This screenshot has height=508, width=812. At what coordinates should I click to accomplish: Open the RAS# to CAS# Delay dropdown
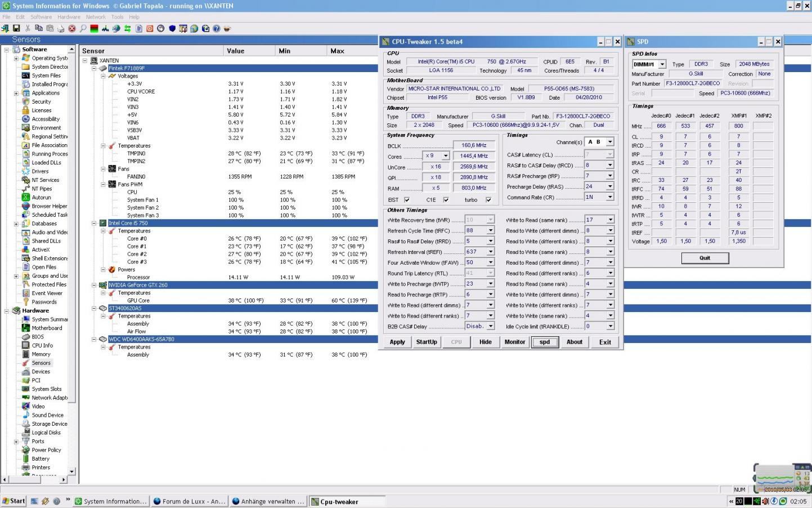(609, 165)
